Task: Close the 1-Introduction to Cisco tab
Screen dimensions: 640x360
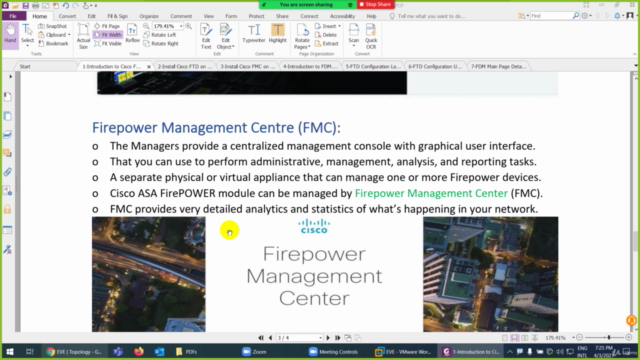Action: coord(149,67)
